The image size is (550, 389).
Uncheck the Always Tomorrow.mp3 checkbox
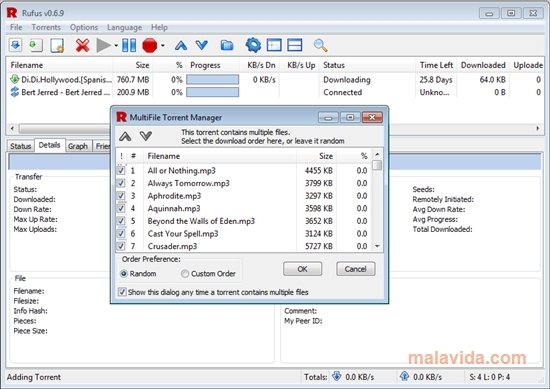pos(121,183)
